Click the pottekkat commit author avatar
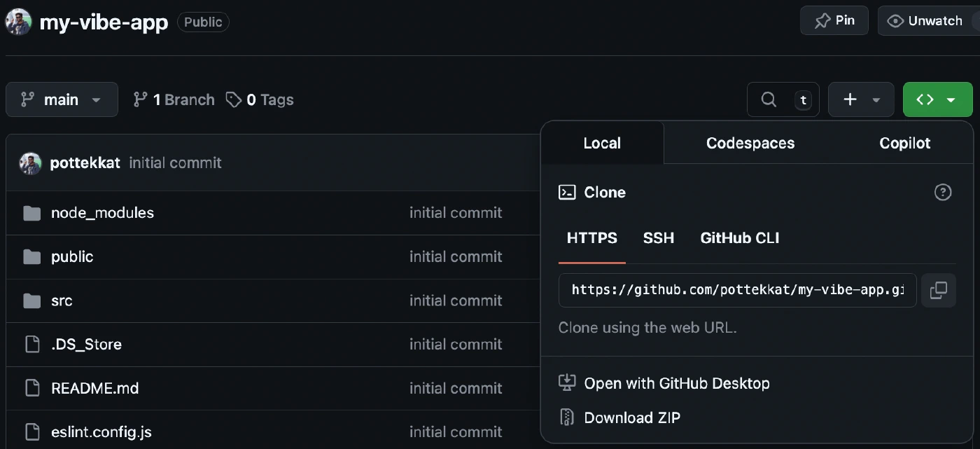 pyautogui.click(x=30, y=163)
